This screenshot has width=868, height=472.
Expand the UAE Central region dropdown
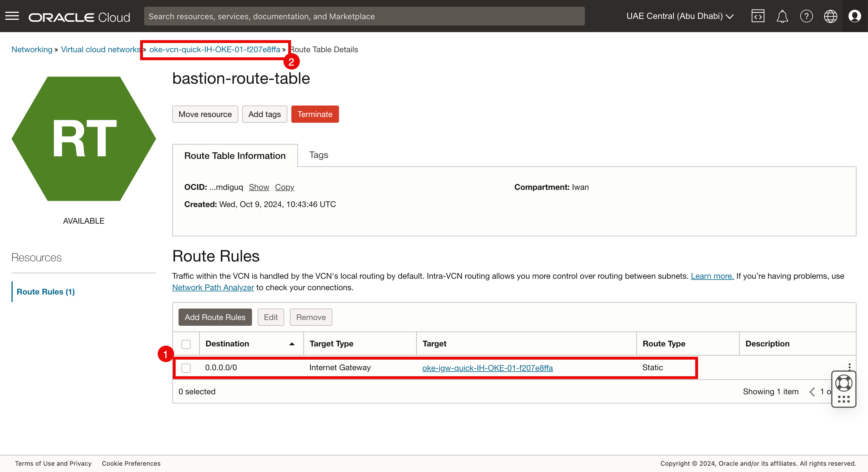point(680,16)
